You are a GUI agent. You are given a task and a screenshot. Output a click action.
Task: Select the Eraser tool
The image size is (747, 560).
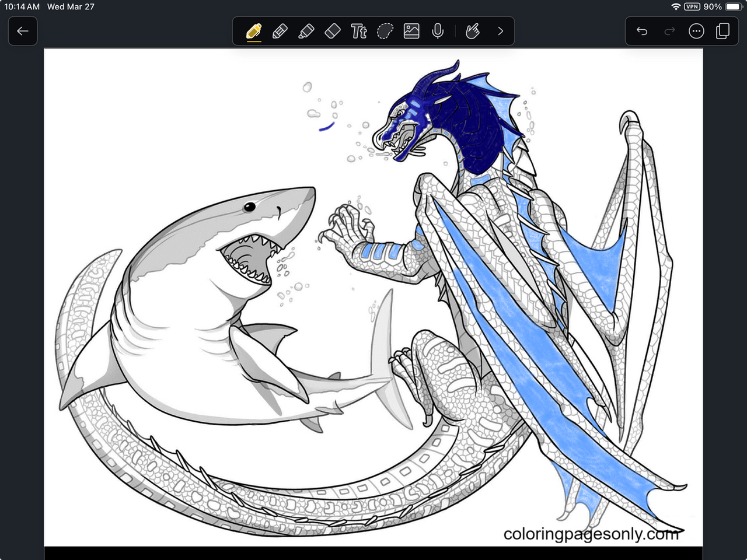[x=333, y=31]
